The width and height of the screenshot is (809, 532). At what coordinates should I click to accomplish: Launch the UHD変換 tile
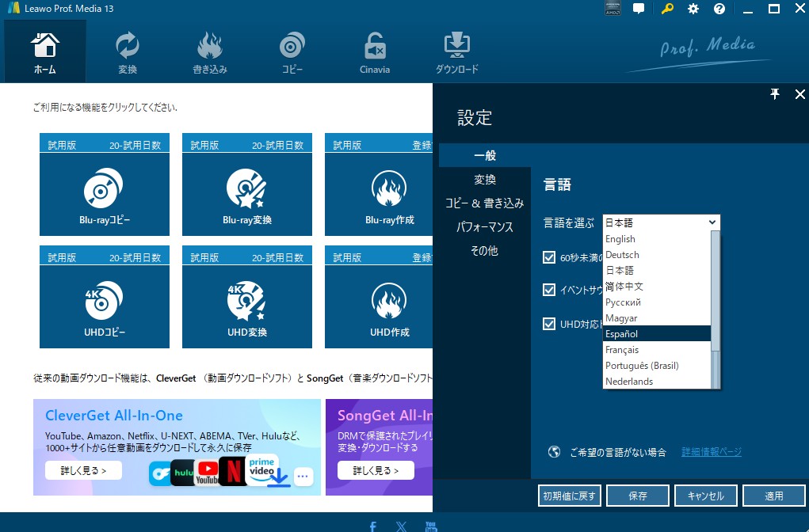point(247,297)
